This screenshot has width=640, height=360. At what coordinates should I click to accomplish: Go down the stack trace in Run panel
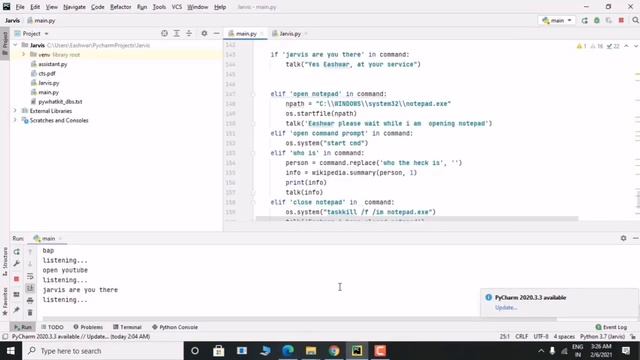30,264
